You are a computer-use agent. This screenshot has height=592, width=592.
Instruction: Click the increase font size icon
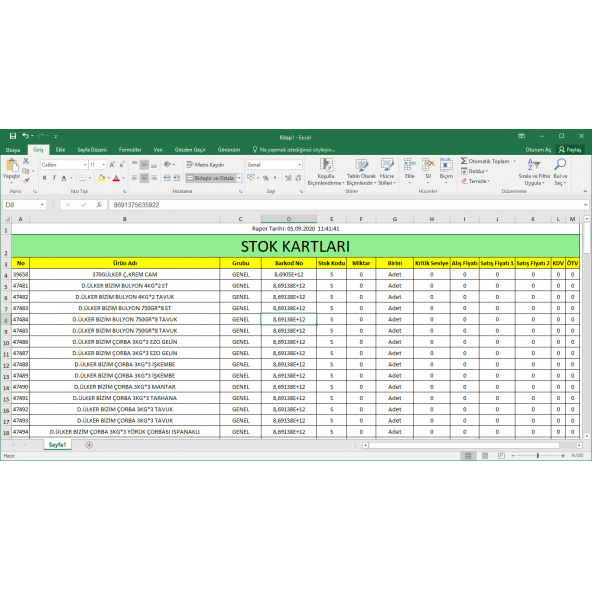pyautogui.click(x=112, y=165)
